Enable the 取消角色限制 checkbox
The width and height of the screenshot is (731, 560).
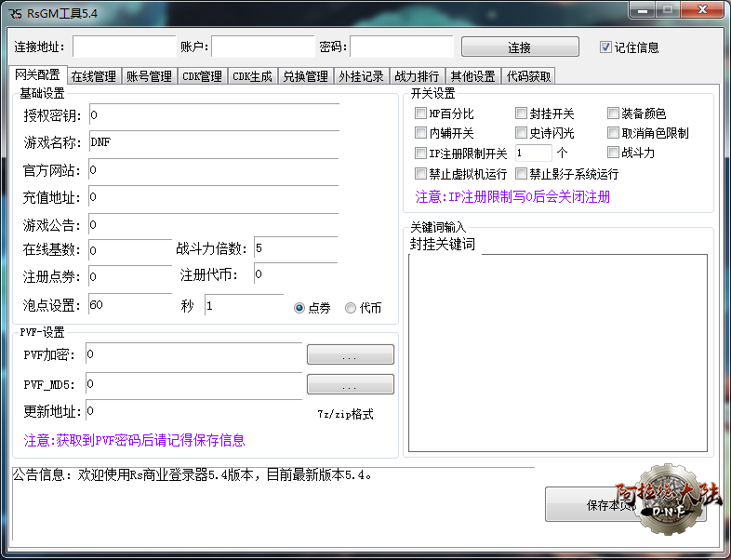coord(613,133)
